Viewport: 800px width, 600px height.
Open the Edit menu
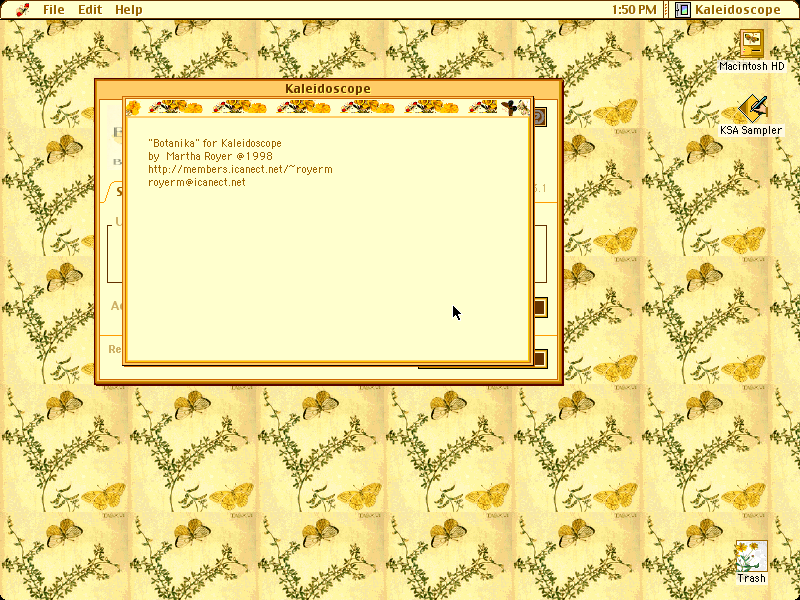click(90, 10)
